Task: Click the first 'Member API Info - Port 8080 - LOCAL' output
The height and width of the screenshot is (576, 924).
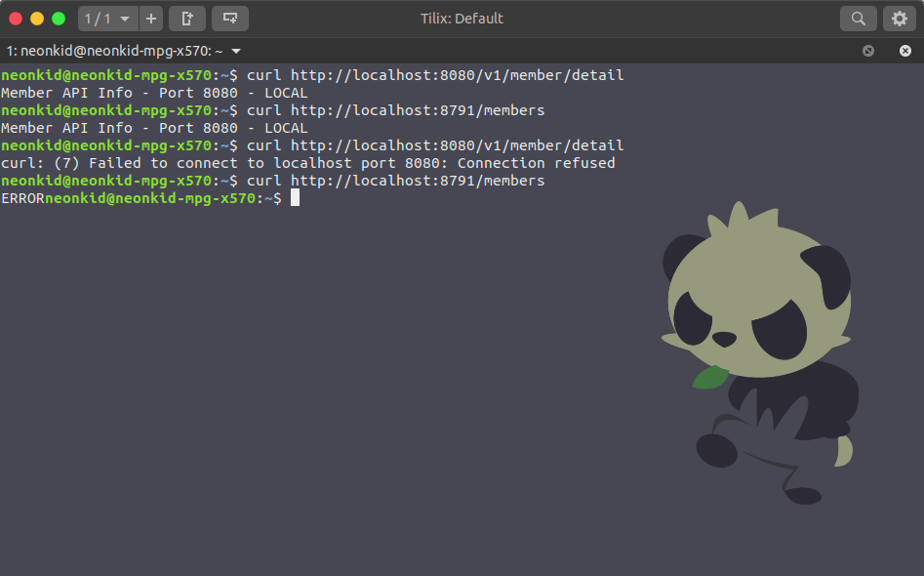Action: click(154, 93)
